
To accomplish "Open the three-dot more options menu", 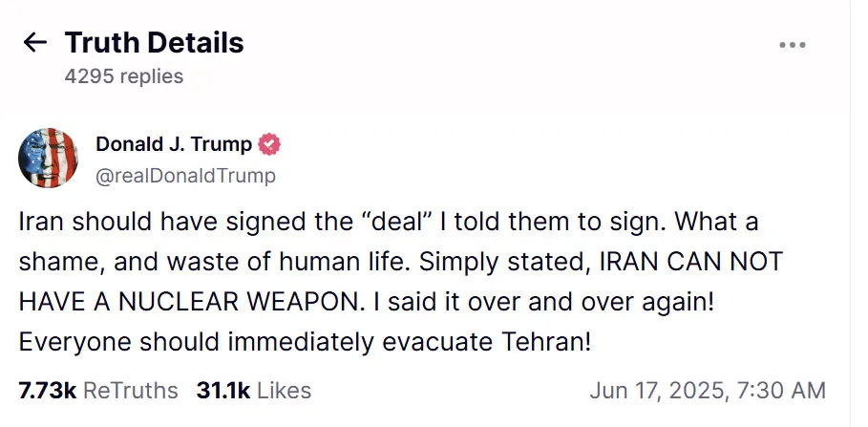I will [793, 45].
